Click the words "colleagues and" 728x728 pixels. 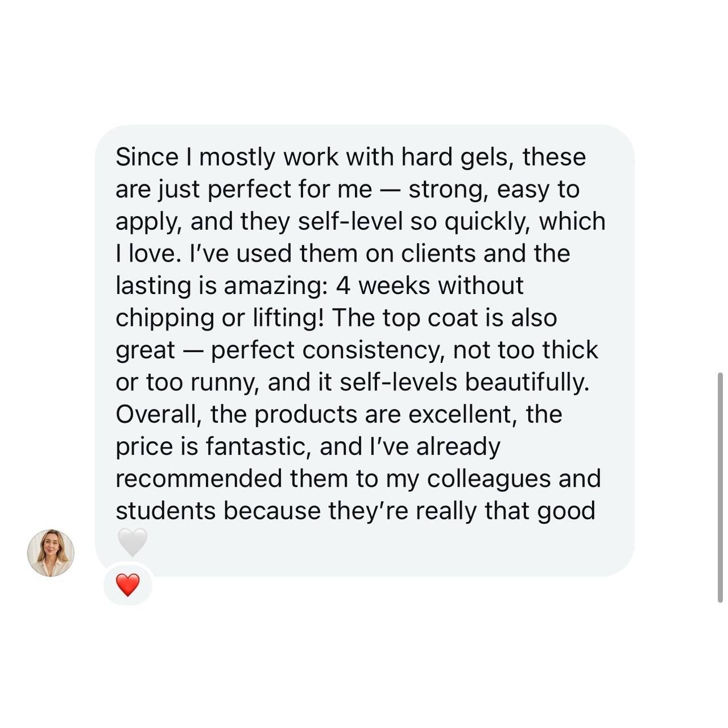pos(514,479)
